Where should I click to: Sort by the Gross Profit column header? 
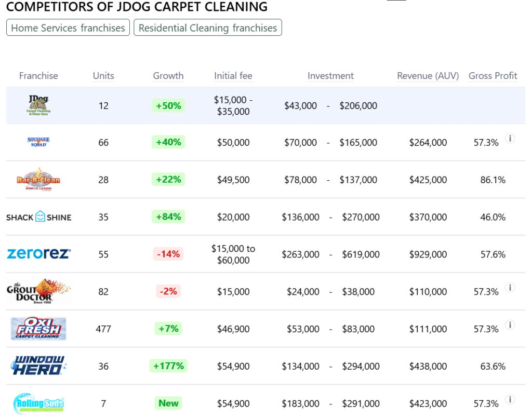click(x=493, y=76)
